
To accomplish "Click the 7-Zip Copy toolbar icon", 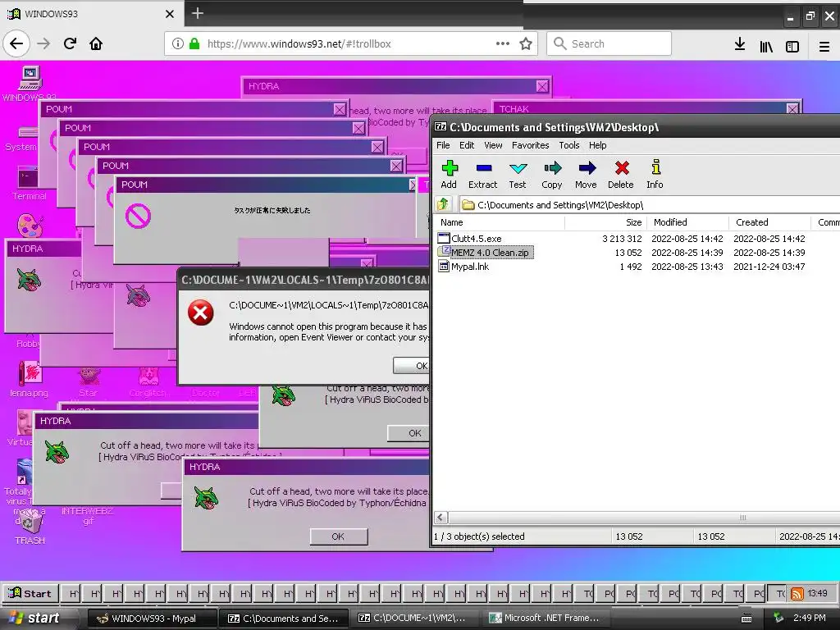I will 552,175.
